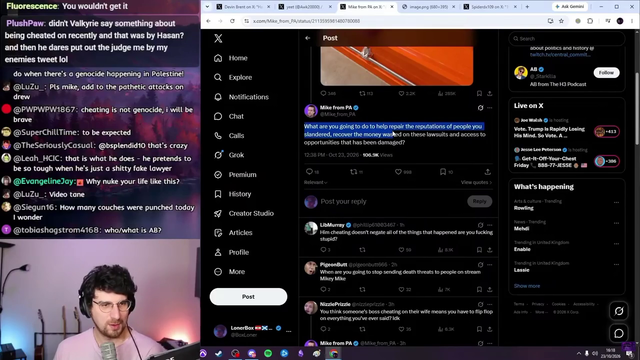Click Ask Gemini button
This screenshot has width=640, height=360.
coord(570,7)
